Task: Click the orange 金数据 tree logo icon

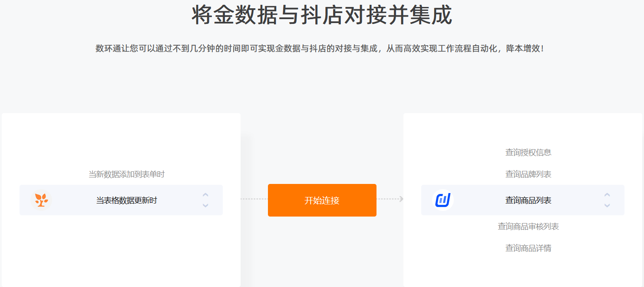Action: tap(41, 200)
